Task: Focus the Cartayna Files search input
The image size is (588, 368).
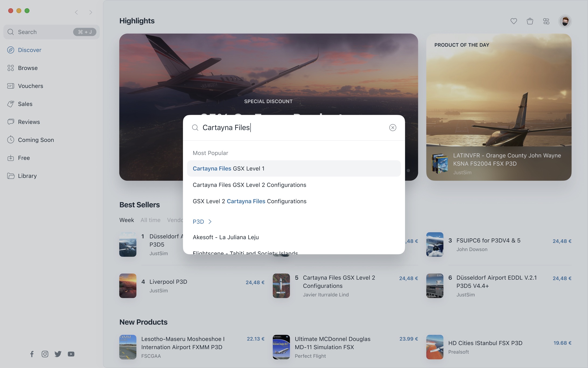Action: point(293,128)
